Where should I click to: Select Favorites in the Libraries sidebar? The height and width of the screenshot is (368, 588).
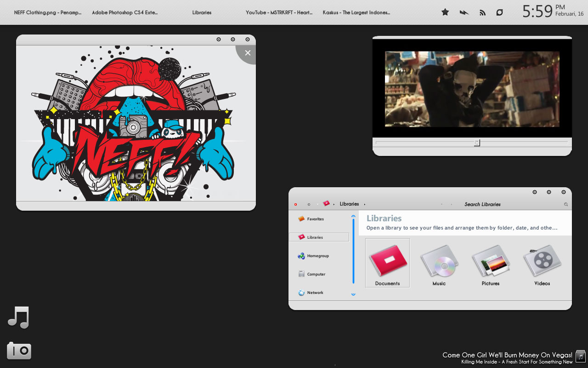[311, 219]
